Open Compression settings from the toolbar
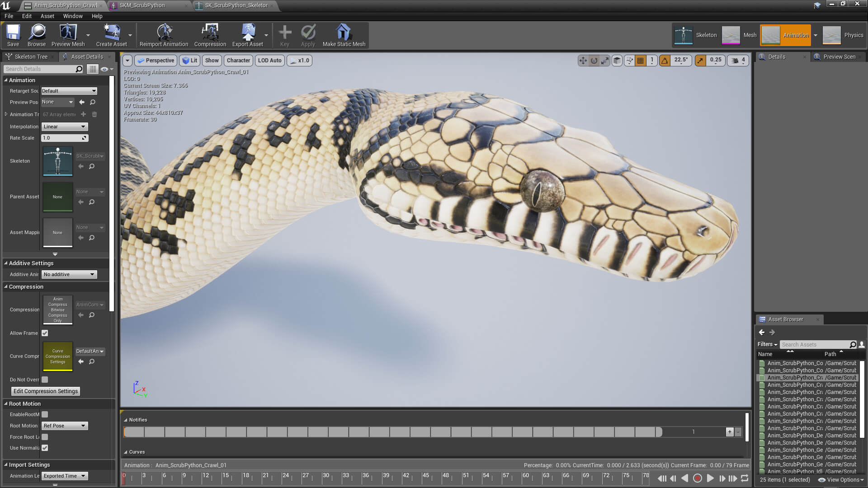The image size is (868, 488). 210,35
